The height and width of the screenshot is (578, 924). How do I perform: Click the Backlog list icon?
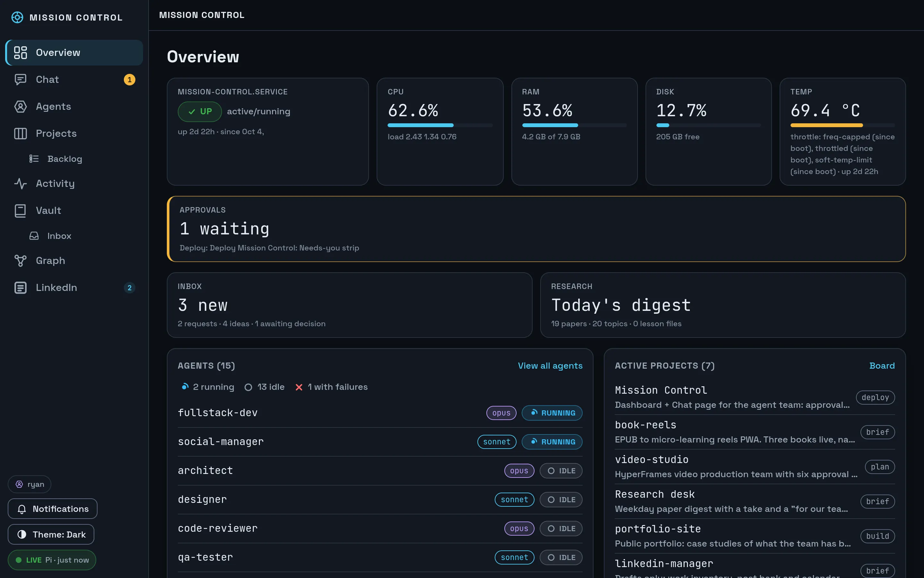34,159
